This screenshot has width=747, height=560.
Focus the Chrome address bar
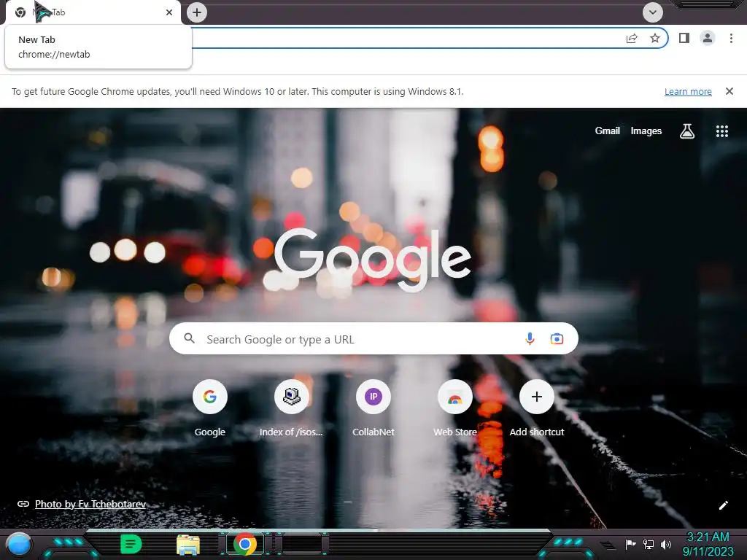pos(405,38)
